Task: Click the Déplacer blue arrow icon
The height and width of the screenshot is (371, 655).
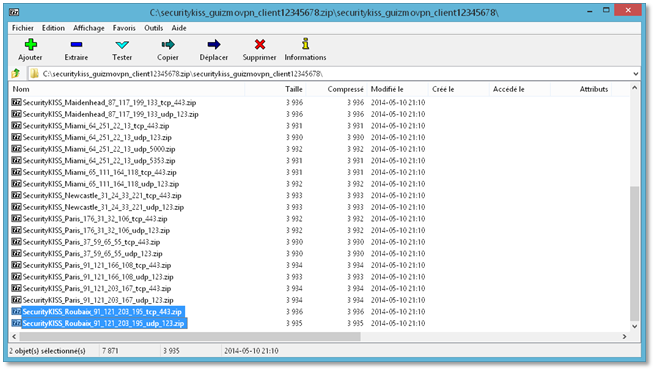Action: click(214, 44)
